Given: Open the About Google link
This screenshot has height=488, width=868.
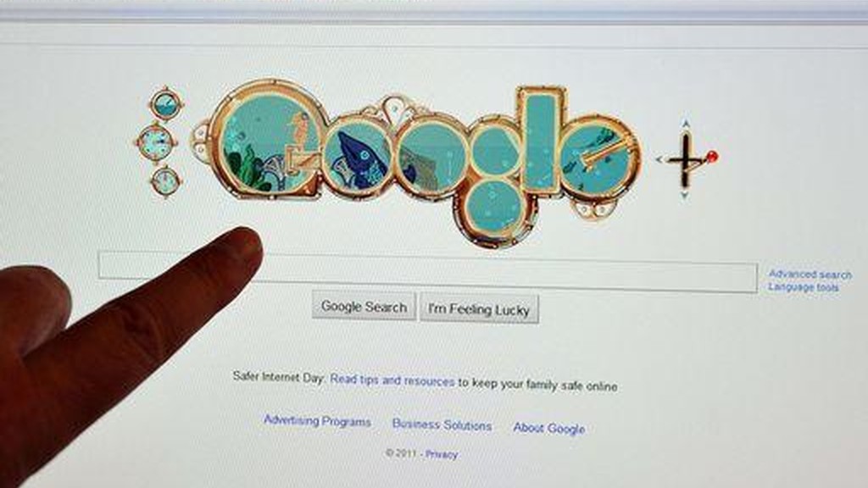Looking at the screenshot, I should (x=548, y=428).
